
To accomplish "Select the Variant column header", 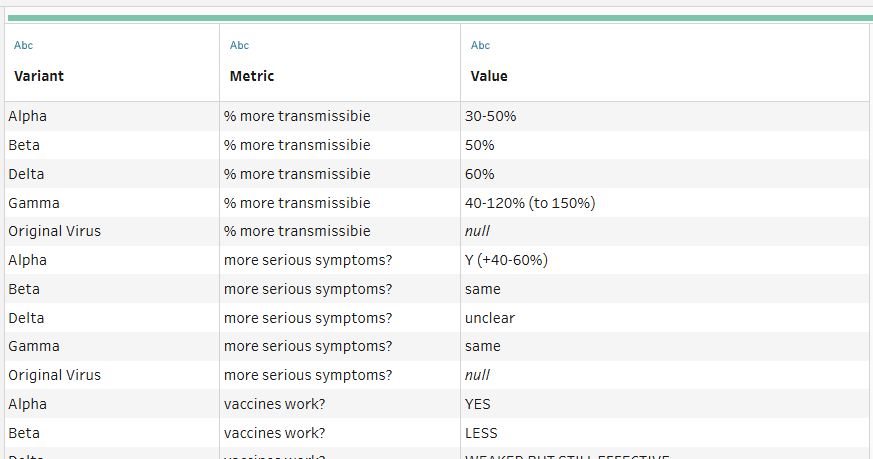I will 39,76.
